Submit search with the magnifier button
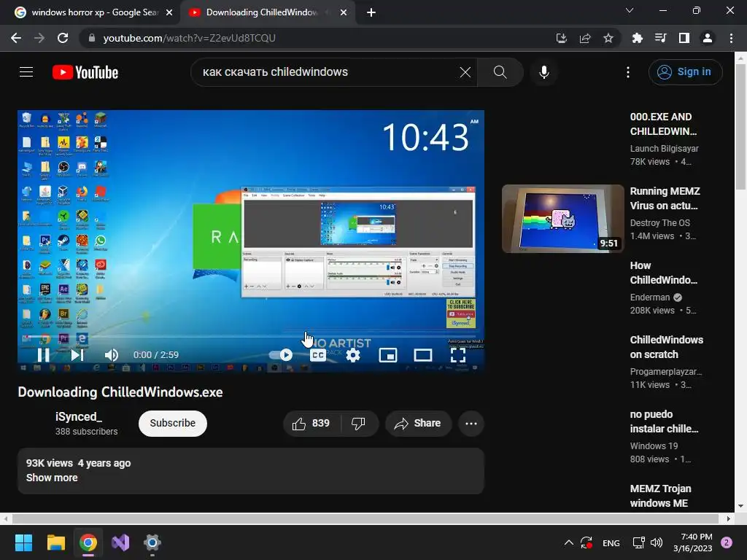This screenshot has width=747, height=560. pyautogui.click(x=500, y=72)
